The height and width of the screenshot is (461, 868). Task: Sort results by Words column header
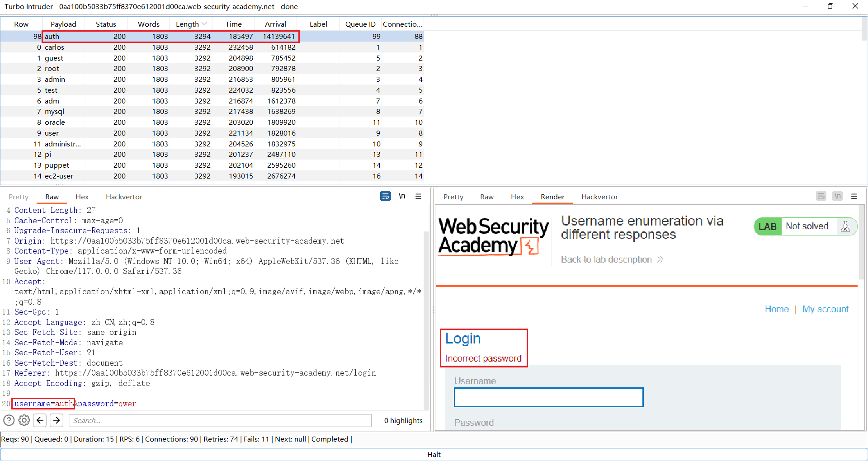click(148, 24)
